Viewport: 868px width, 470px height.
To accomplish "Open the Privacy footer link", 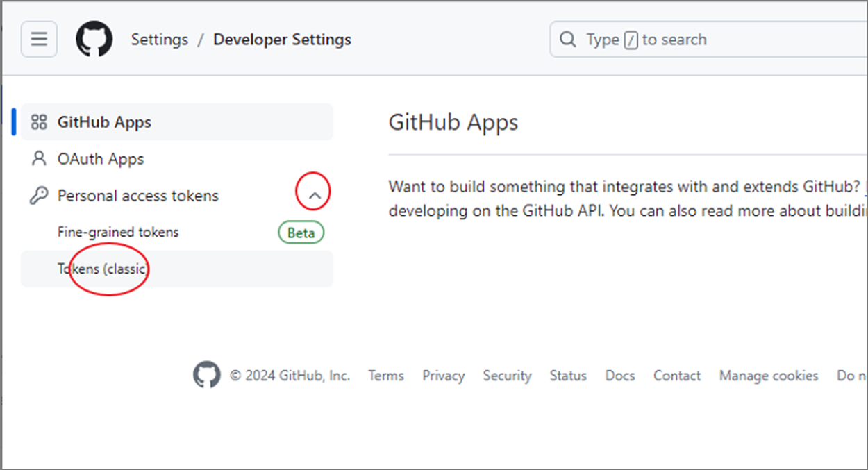I will [x=443, y=376].
